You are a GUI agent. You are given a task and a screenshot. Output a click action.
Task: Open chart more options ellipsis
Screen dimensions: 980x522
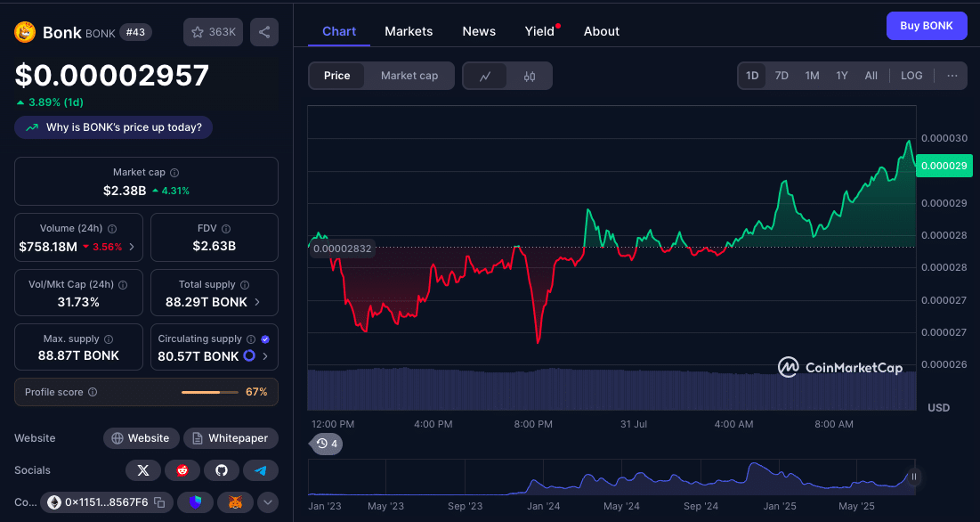[x=952, y=76]
